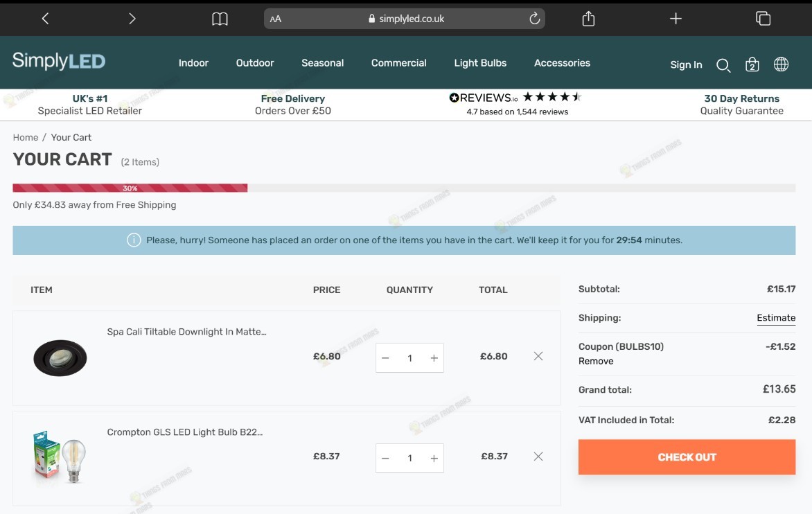
Task: Open the globe region selector icon
Action: point(781,64)
